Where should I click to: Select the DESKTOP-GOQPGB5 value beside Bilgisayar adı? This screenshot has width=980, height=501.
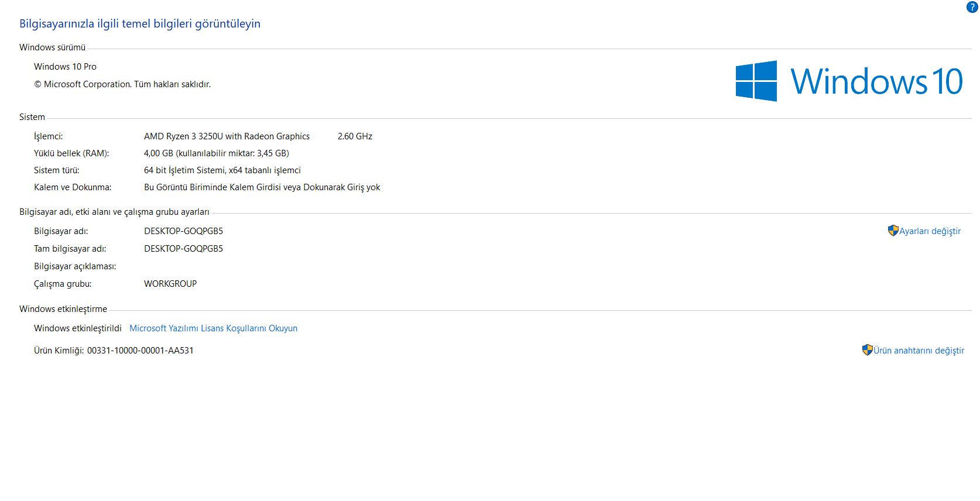click(x=183, y=231)
